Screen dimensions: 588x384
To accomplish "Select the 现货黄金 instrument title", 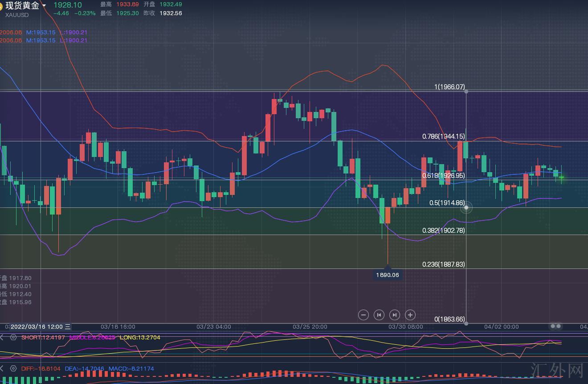I will click(x=22, y=5).
